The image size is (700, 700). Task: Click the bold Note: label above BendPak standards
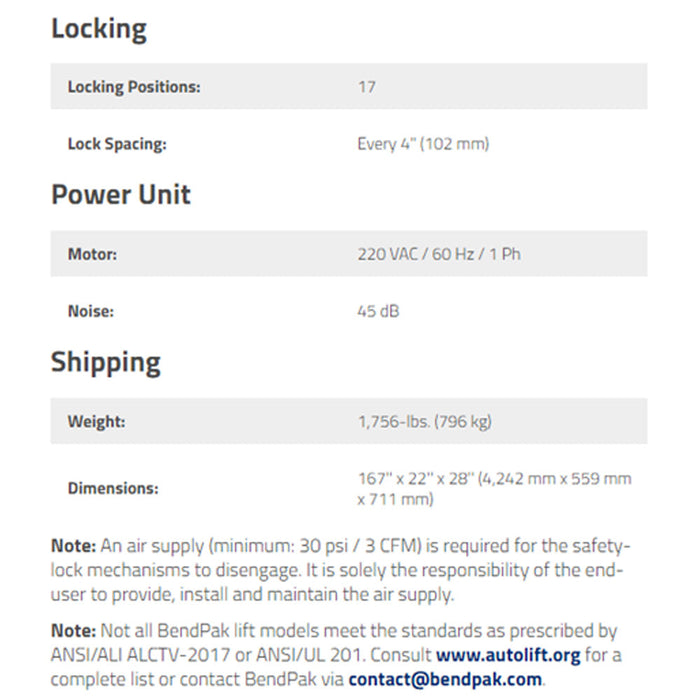point(73,631)
